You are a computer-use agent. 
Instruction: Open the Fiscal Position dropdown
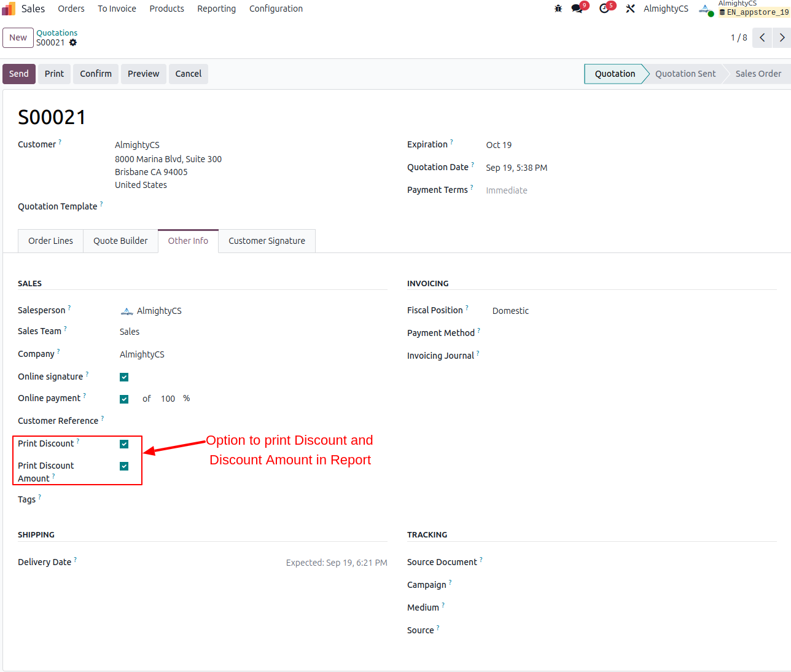tap(553, 311)
